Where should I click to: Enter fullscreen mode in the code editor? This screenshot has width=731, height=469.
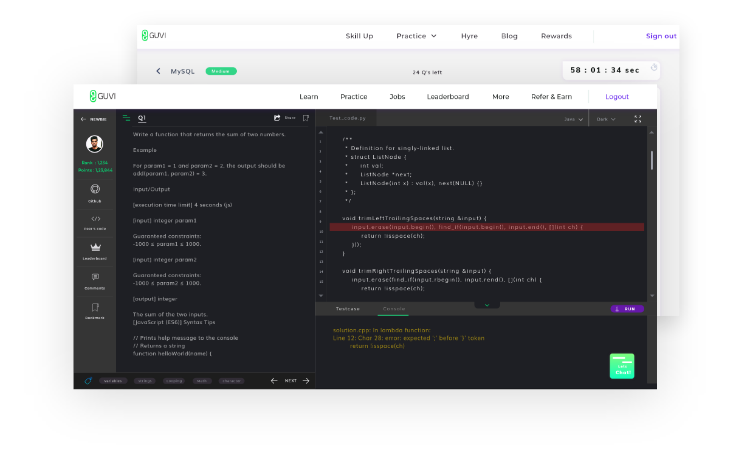click(x=638, y=119)
